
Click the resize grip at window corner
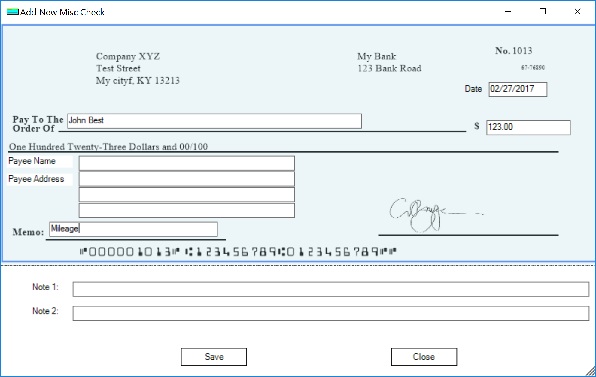(591, 372)
